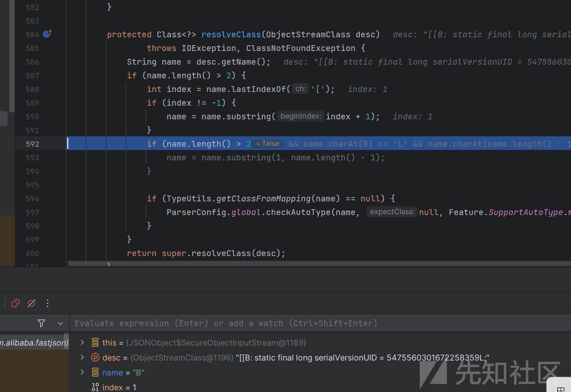
Task: Click the lastIndexOf call on line 588
Action: click(259, 89)
